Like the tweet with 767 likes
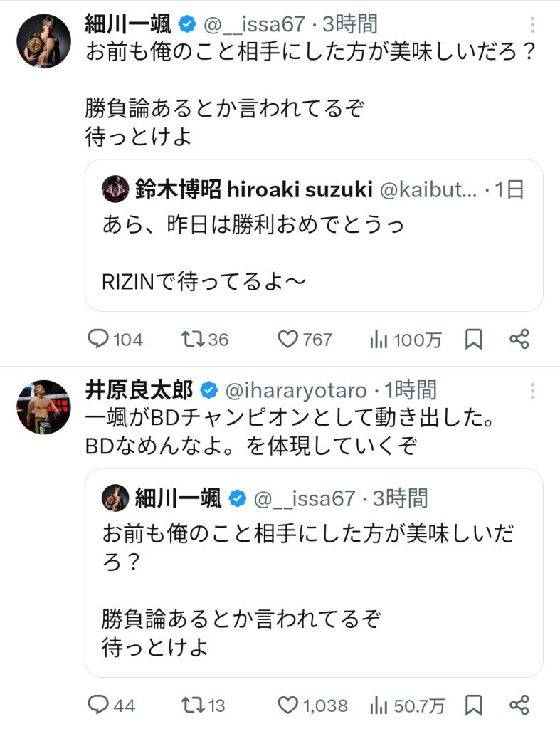This screenshot has width=560, height=729. coord(287,340)
